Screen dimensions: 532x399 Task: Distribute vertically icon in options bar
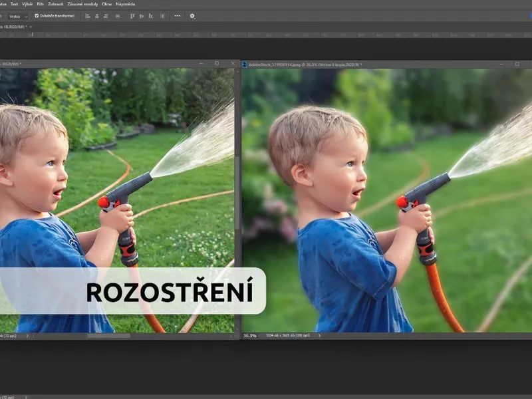pos(118,16)
